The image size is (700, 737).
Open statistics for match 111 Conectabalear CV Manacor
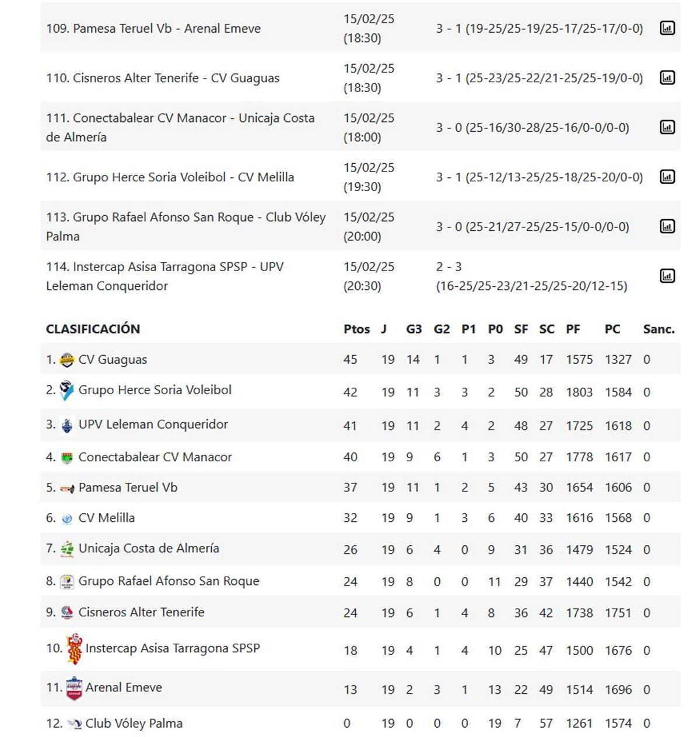click(x=667, y=126)
